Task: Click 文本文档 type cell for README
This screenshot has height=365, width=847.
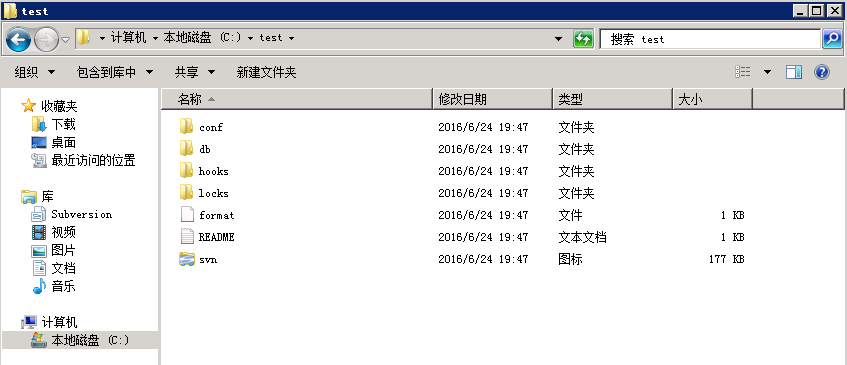Action: point(582,237)
